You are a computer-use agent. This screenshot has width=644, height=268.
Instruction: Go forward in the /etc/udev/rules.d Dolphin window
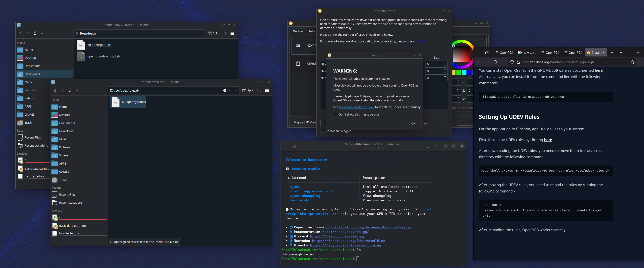click(63, 90)
